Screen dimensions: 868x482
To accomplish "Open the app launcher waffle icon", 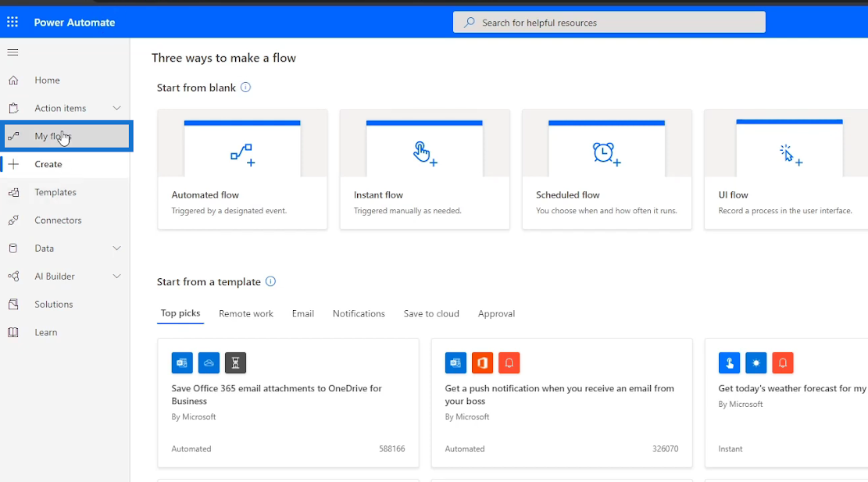I will (13, 22).
